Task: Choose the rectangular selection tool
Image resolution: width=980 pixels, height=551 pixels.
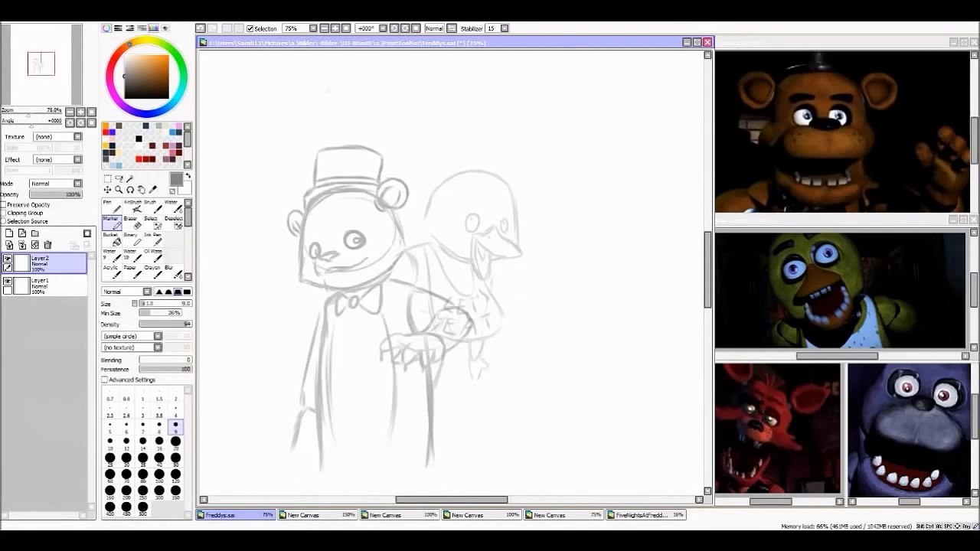Action: pos(107,178)
